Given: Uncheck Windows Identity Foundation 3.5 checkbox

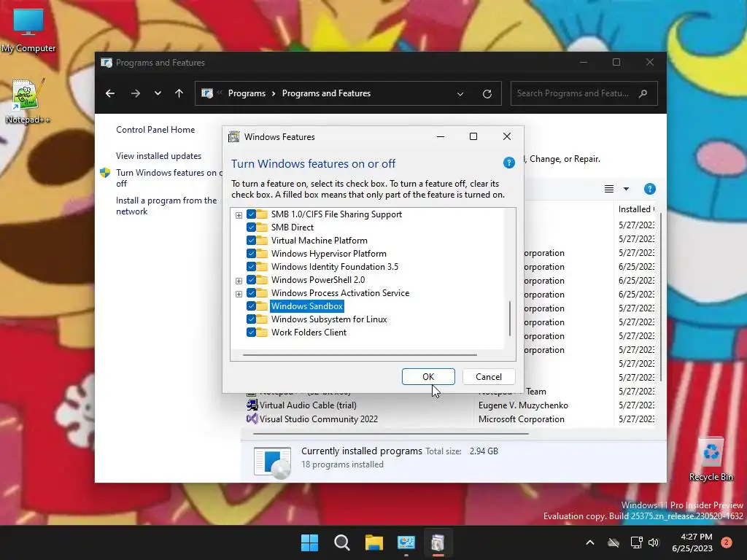Looking at the screenshot, I should pos(251,267).
